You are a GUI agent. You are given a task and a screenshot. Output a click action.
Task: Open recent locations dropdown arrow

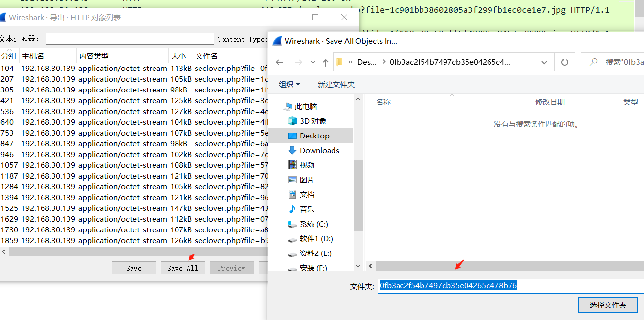click(x=312, y=62)
